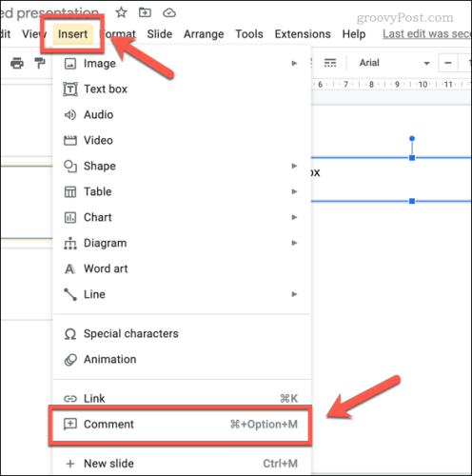Image resolution: width=472 pixels, height=476 pixels.
Task: Click the Audio speaker icon
Action: pos(70,115)
